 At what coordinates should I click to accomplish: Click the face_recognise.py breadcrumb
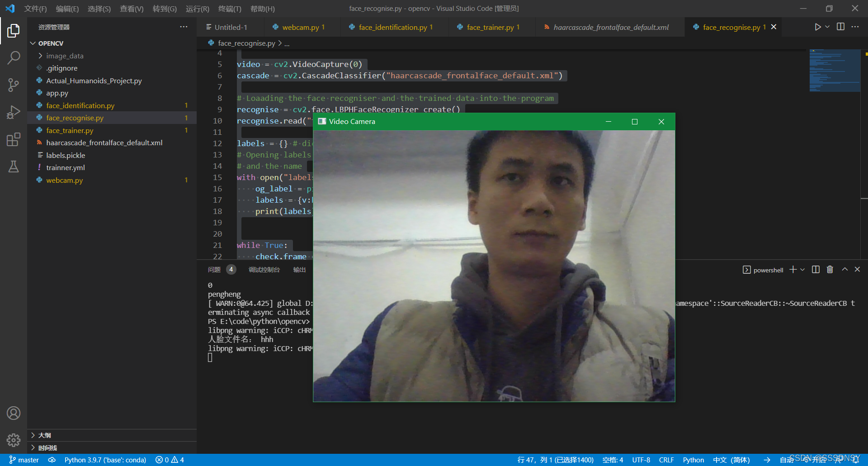point(246,43)
